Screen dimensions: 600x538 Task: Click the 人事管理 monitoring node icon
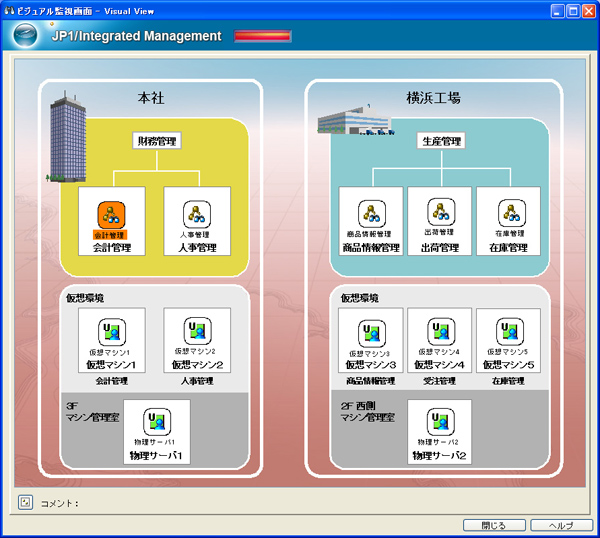tap(197, 214)
